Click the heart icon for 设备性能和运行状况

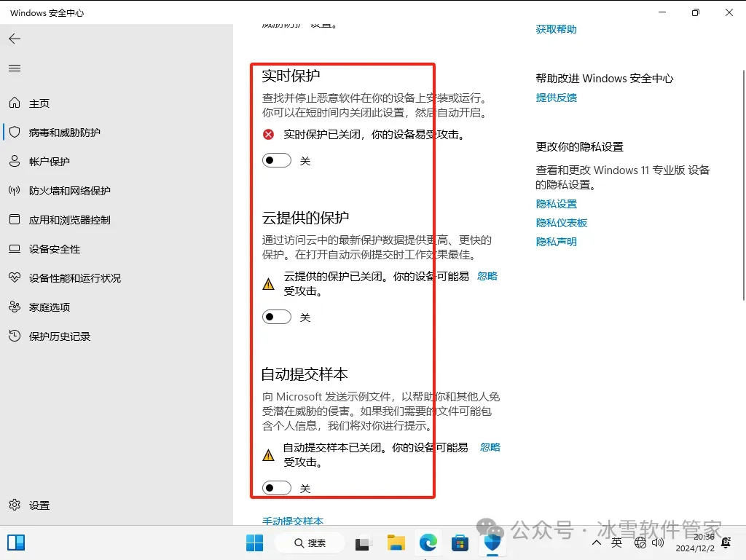[x=15, y=277]
